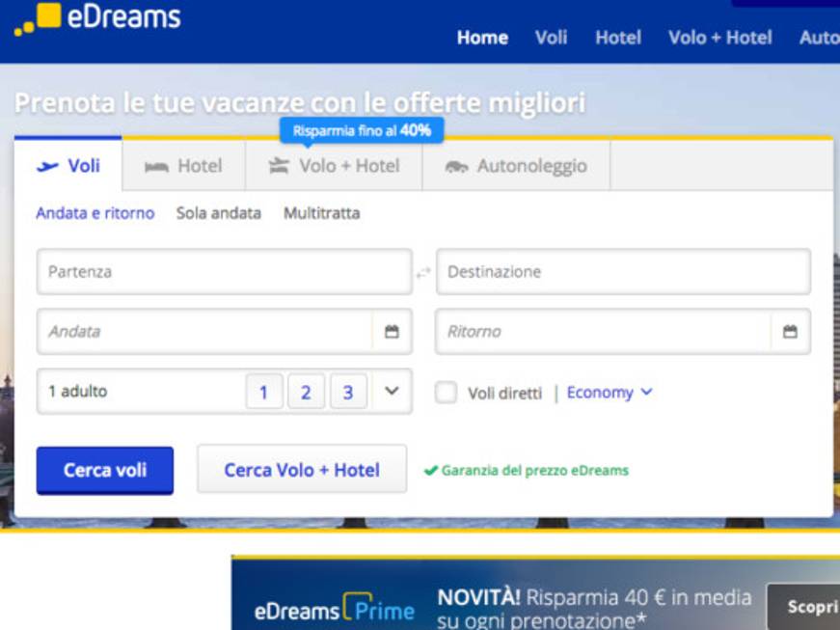Open Volo + Hotel in top navigation
This screenshot has width=840, height=630.
(720, 38)
